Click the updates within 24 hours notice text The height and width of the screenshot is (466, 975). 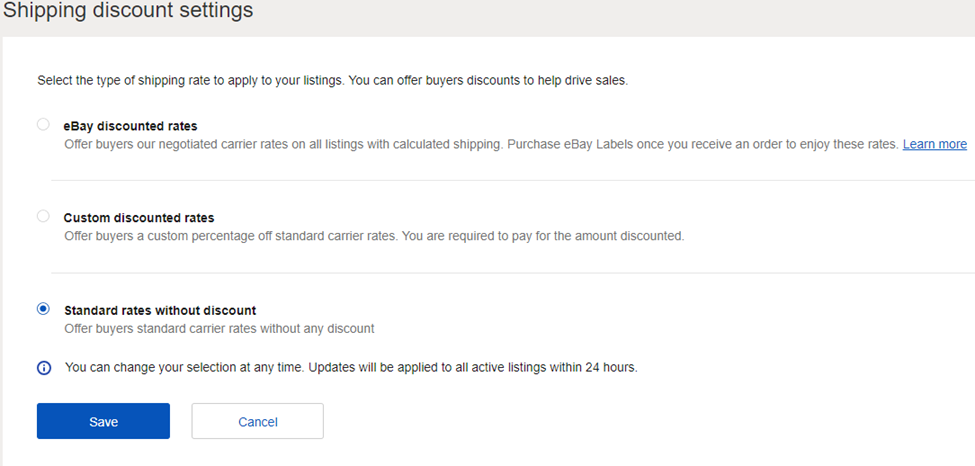(x=351, y=368)
